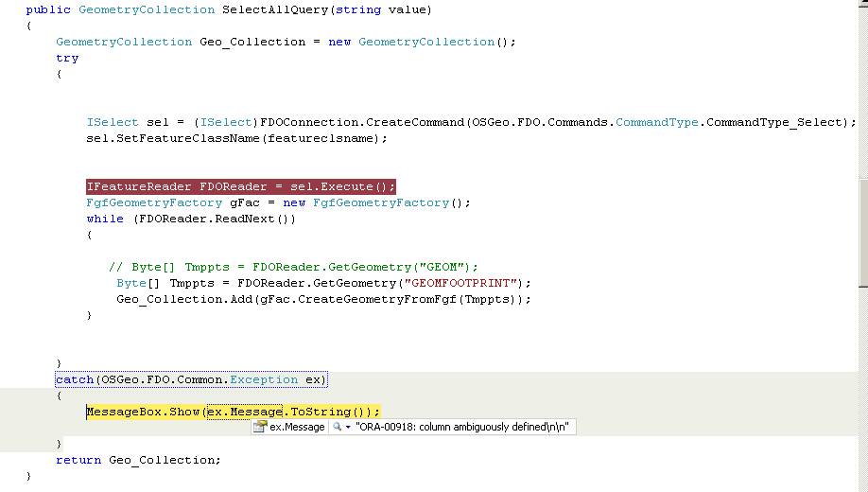The width and height of the screenshot is (868, 492).
Task: Expand the visualizer dropdown arrow in datatip
Action: 348,427
